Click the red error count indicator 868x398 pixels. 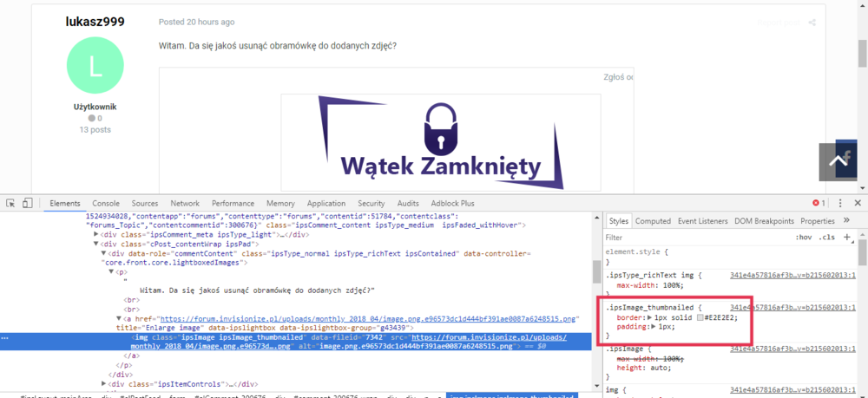(x=819, y=203)
